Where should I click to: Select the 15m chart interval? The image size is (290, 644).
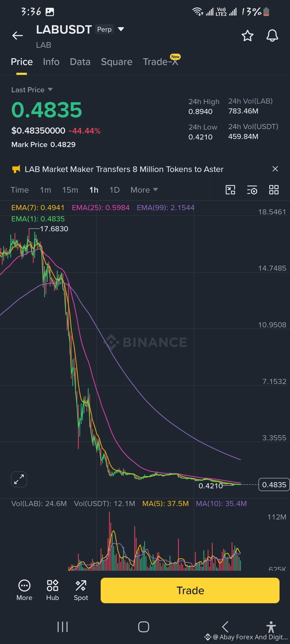pyautogui.click(x=70, y=190)
